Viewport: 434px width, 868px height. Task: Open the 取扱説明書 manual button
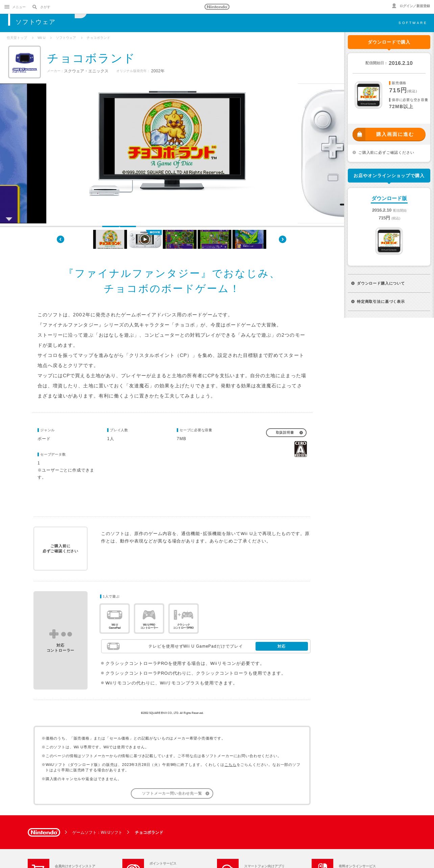(x=286, y=433)
